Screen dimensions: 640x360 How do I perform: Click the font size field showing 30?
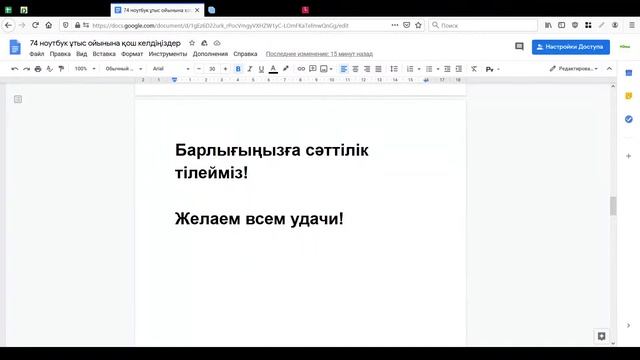pos(212,69)
